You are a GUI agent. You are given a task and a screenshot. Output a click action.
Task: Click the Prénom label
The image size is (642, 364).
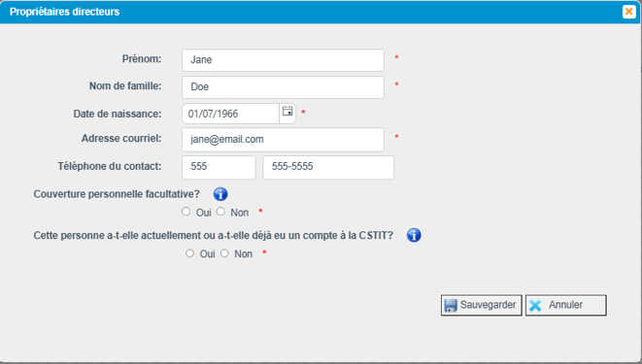[142, 59]
